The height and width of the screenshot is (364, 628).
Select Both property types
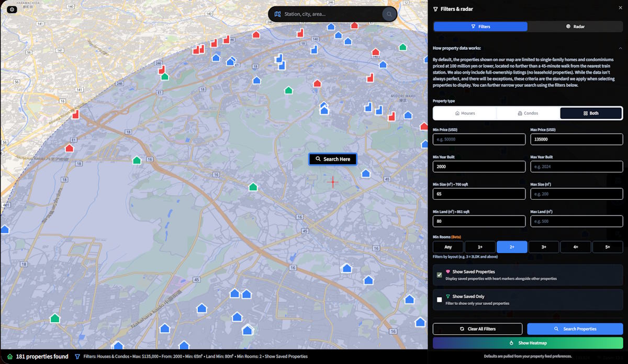[591, 113]
